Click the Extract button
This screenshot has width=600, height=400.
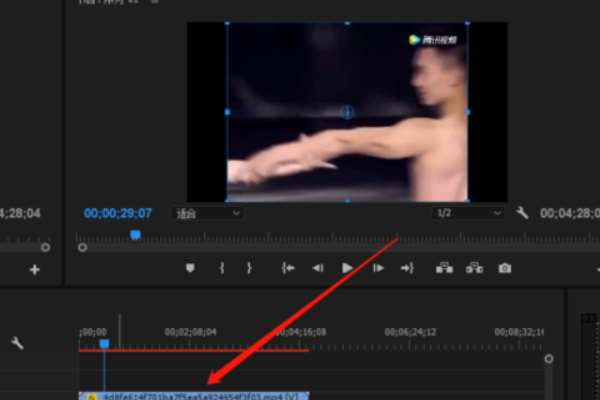point(474,268)
